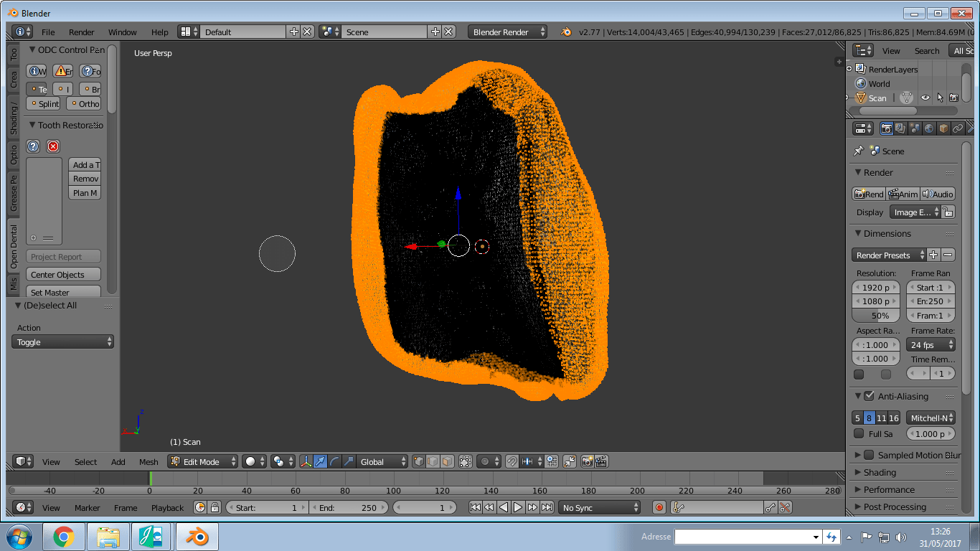Collapse the Dimensions panel
980x551 pixels.
[857, 234]
